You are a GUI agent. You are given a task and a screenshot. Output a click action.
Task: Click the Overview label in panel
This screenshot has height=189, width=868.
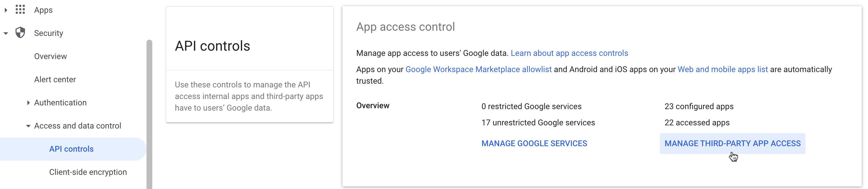pyautogui.click(x=373, y=106)
